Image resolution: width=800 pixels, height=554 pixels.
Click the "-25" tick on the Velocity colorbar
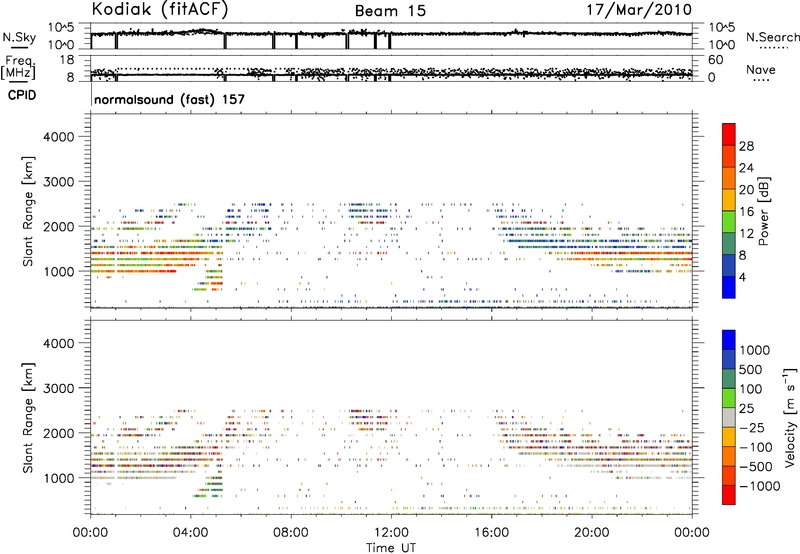(x=752, y=427)
